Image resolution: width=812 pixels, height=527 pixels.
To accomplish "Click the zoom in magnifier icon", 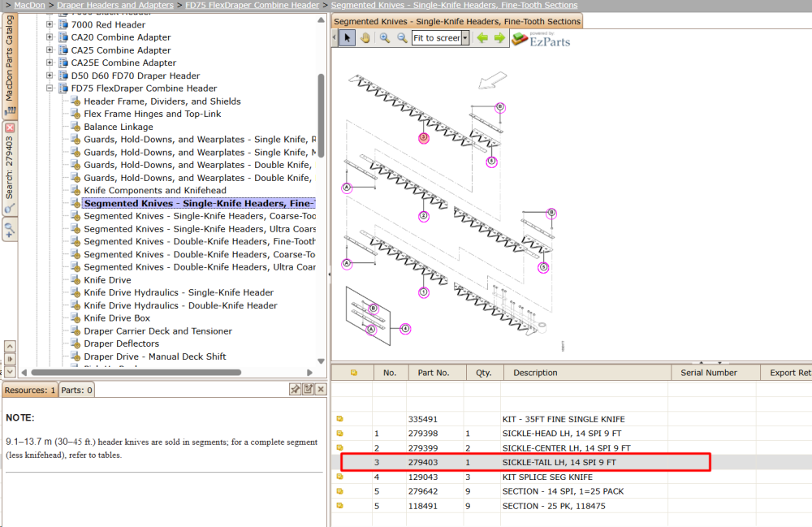I will pos(385,38).
